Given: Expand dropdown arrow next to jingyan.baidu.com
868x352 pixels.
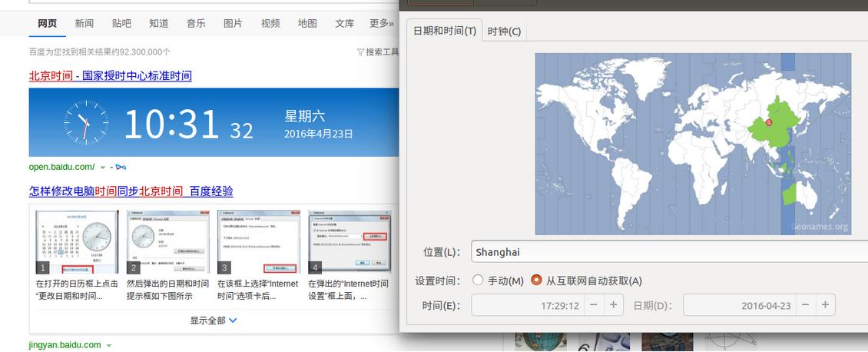Looking at the screenshot, I should coord(109,345).
